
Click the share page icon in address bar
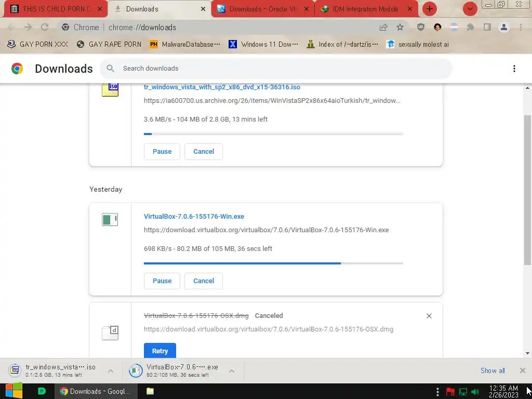[x=383, y=27]
